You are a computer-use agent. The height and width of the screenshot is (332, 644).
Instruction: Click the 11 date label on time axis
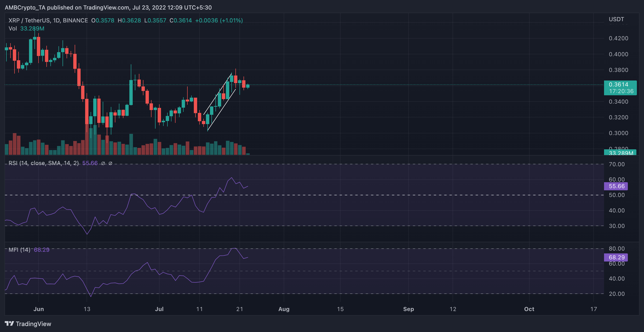199,309
